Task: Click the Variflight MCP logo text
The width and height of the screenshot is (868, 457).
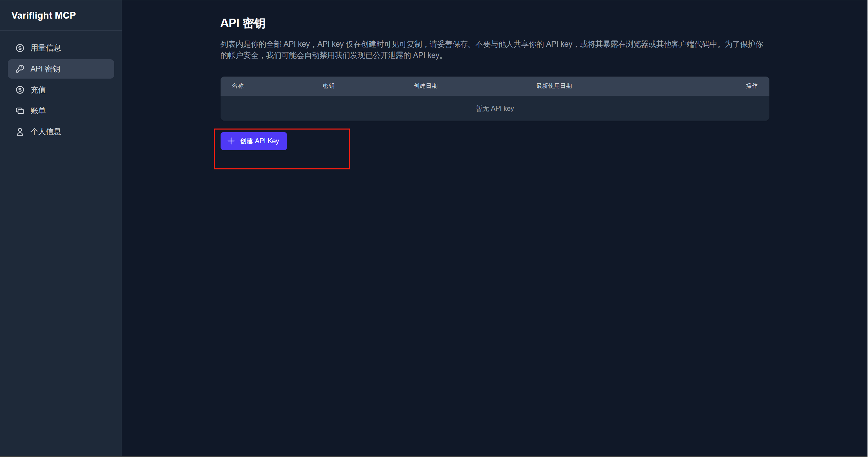Action: pyautogui.click(x=43, y=15)
